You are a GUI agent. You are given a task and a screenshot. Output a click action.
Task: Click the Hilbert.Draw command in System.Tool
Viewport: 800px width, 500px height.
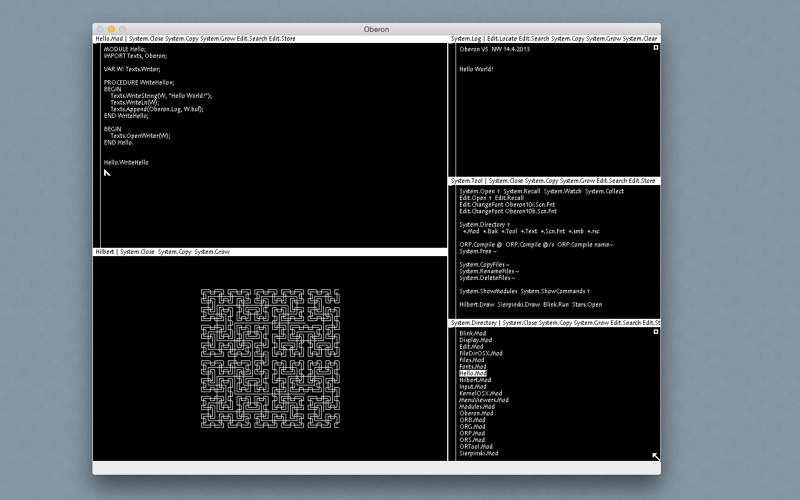479,304
